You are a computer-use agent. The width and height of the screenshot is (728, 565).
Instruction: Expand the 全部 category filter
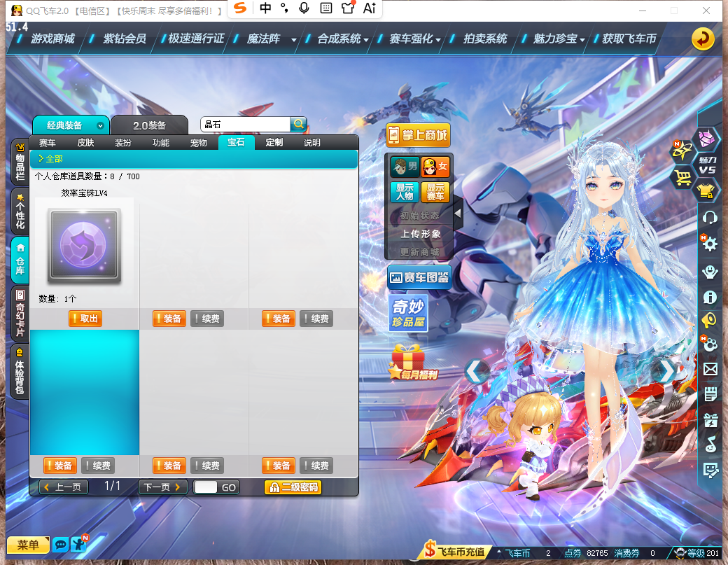(x=50, y=159)
